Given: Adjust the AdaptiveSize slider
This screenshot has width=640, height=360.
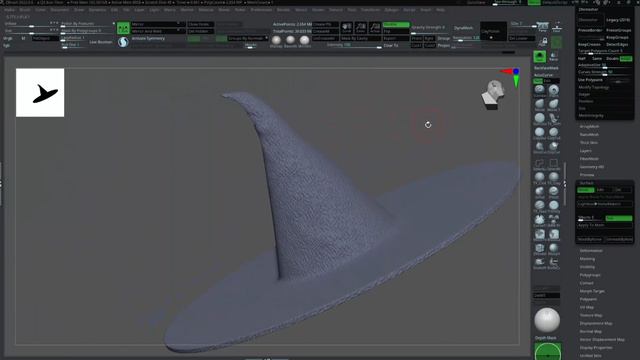Looking at the screenshot, I should 604,66.
